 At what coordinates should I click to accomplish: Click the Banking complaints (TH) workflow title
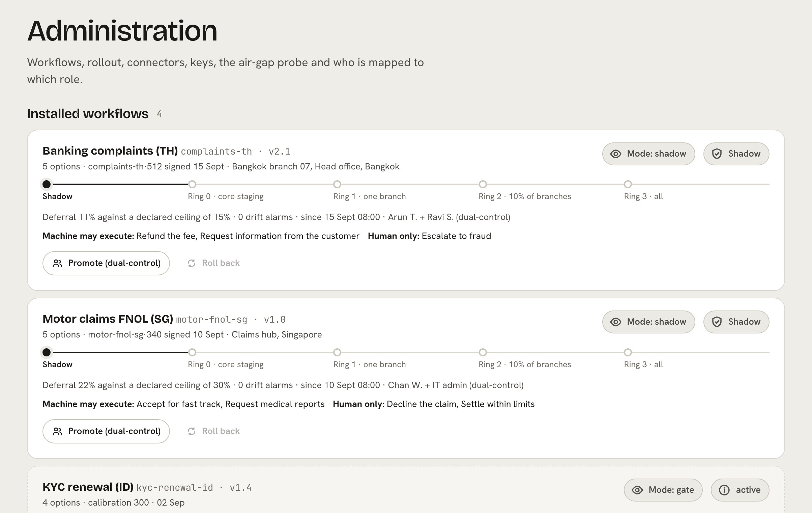click(110, 151)
